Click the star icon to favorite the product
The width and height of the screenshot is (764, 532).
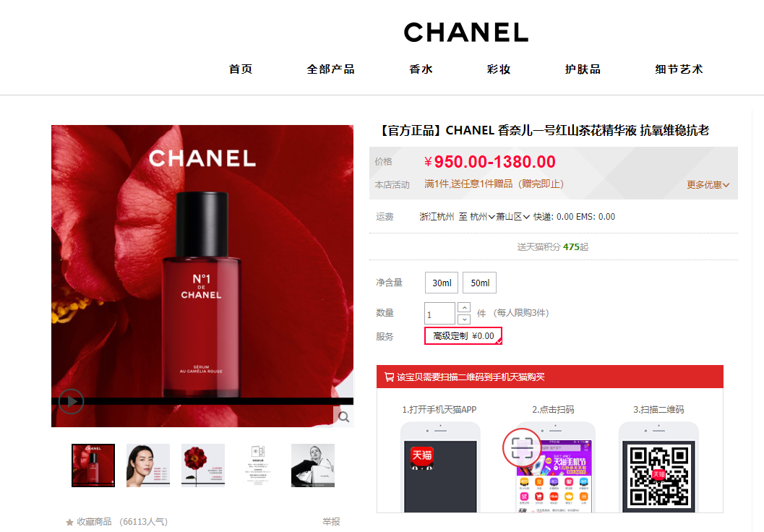pos(69,523)
